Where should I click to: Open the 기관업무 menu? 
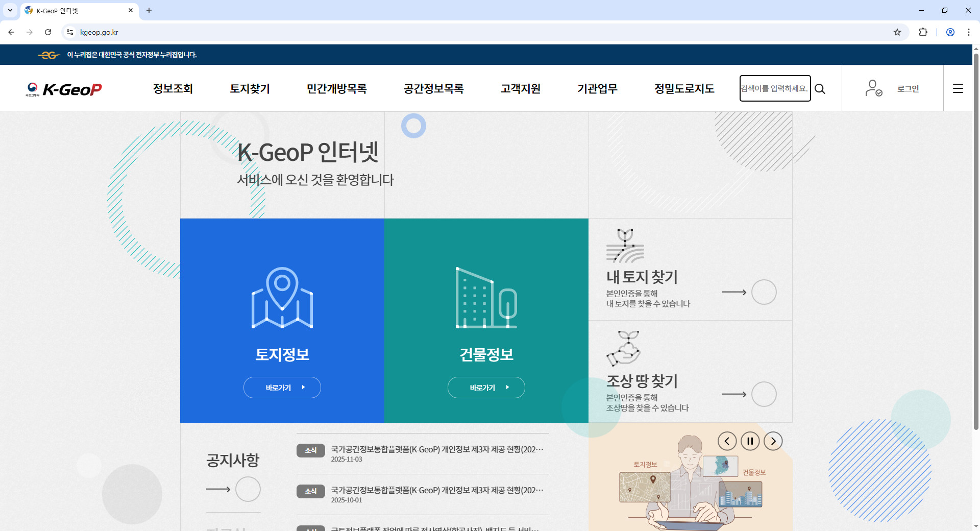point(598,89)
